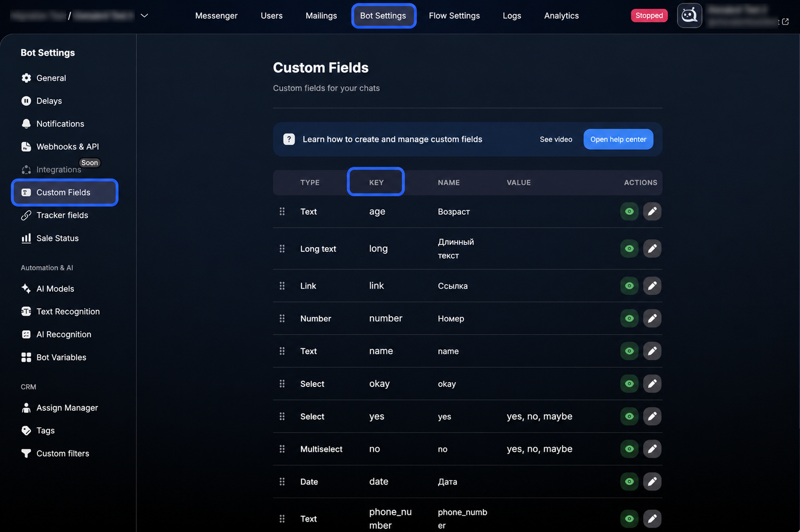The image size is (800, 532).
Task: Edit the Multiselect no field
Action: [x=652, y=449]
